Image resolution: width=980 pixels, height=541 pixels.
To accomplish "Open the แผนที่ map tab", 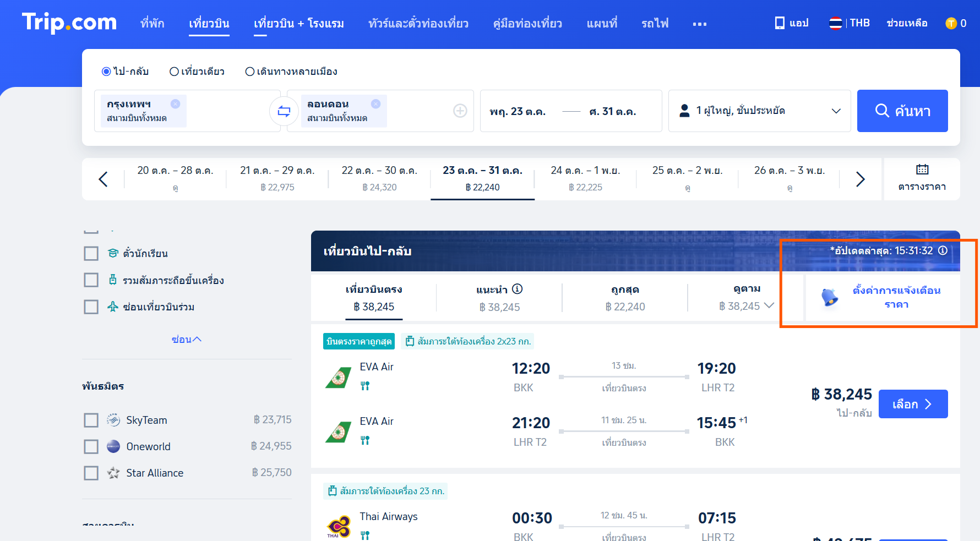I will pyautogui.click(x=602, y=23).
